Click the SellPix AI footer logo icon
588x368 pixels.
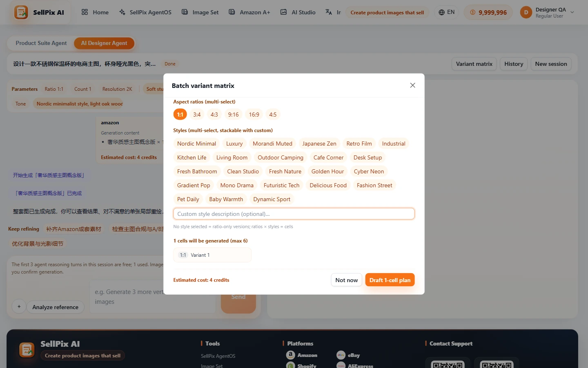[x=27, y=350]
